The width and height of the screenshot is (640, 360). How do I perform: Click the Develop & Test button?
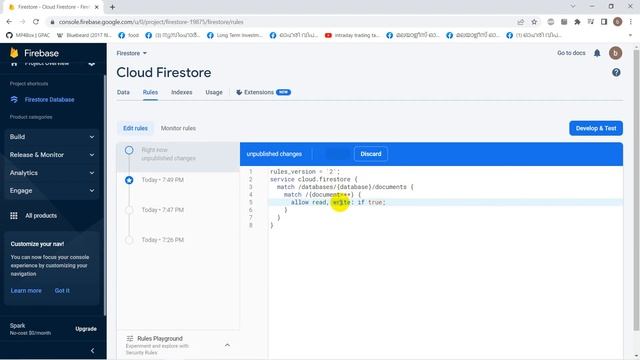[x=596, y=128]
